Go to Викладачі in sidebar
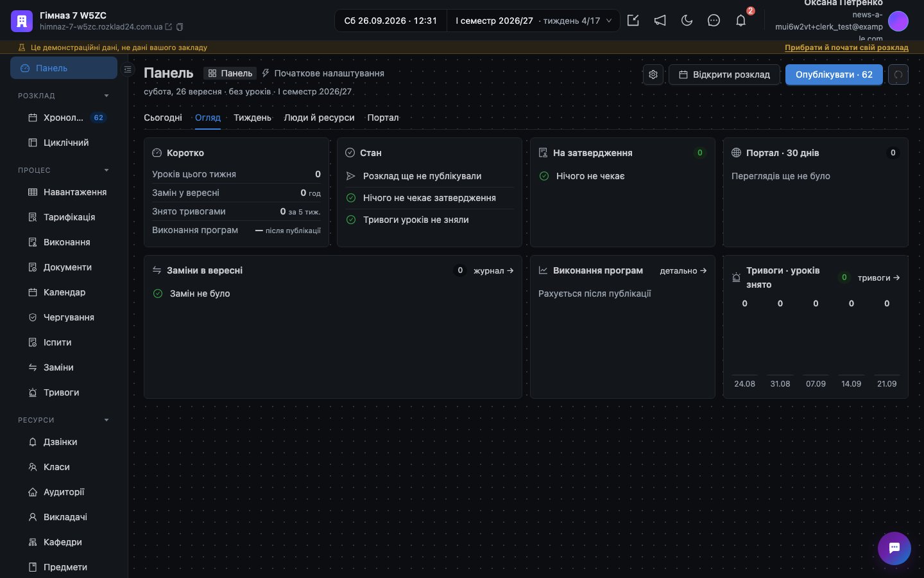The height and width of the screenshot is (578, 924). pyautogui.click(x=64, y=517)
